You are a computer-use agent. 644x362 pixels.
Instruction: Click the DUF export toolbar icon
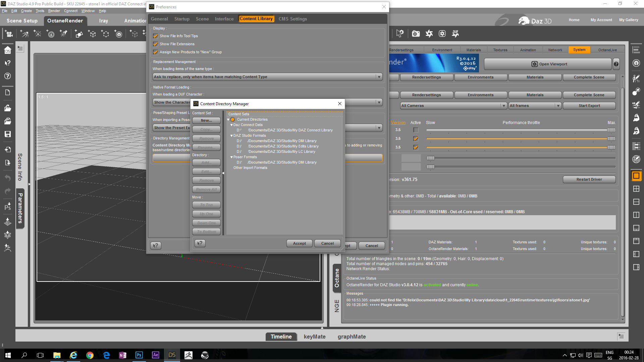tap(455, 34)
